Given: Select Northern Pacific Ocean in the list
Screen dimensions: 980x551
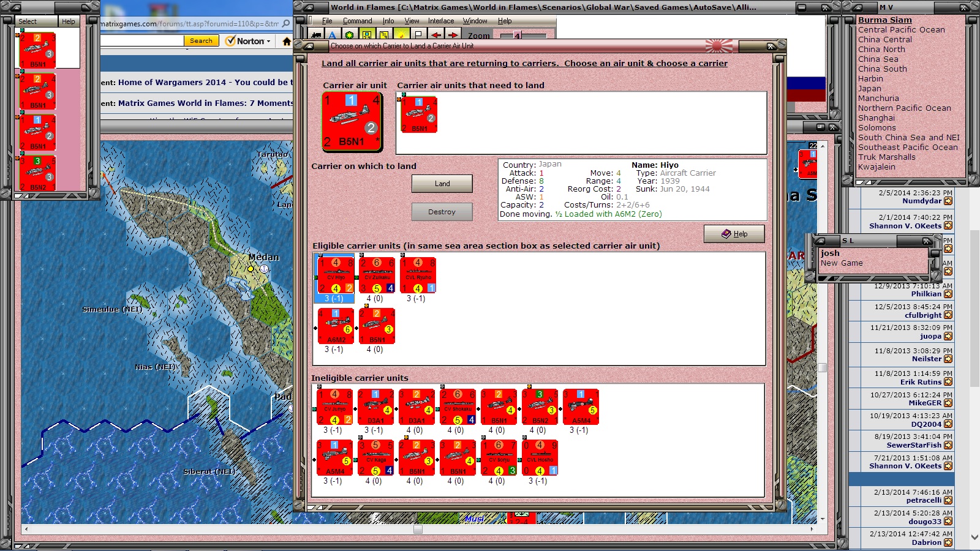Looking at the screenshot, I should pyautogui.click(x=904, y=108).
